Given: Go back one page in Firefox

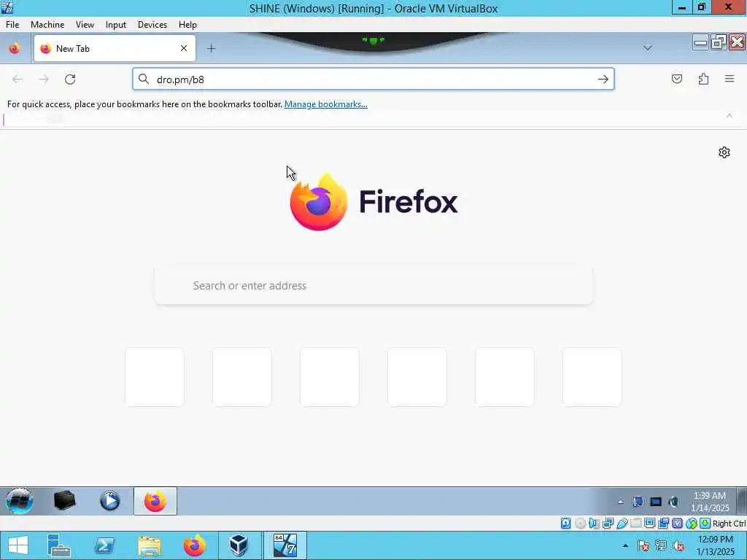Looking at the screenshot, I should click(18, 79).
